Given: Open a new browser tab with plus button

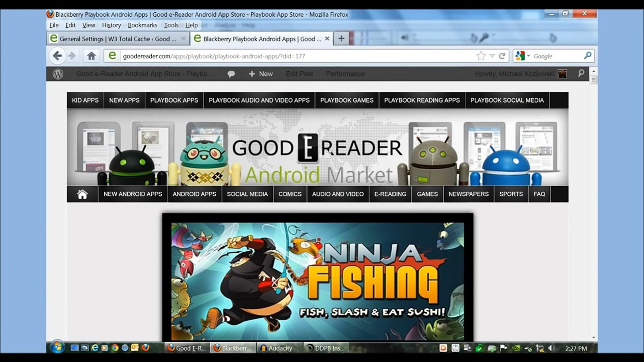Looking at the screenshot, I should (341, 39).
